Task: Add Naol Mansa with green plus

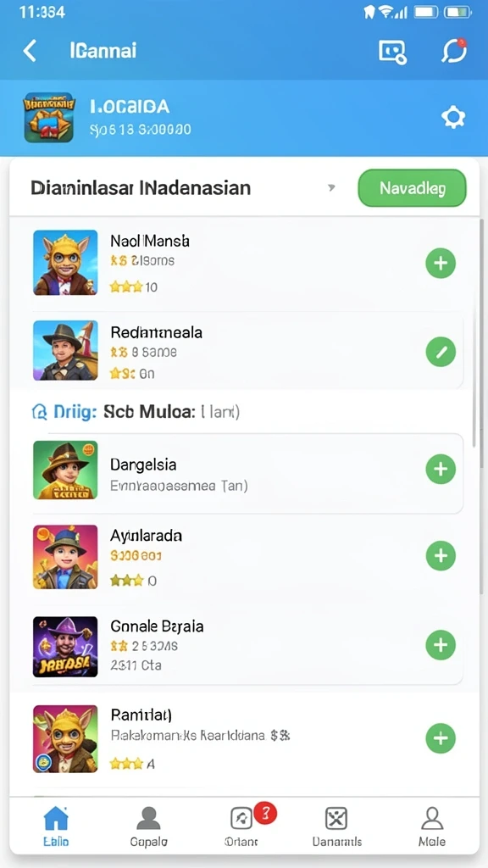Action: pos(441,263)
